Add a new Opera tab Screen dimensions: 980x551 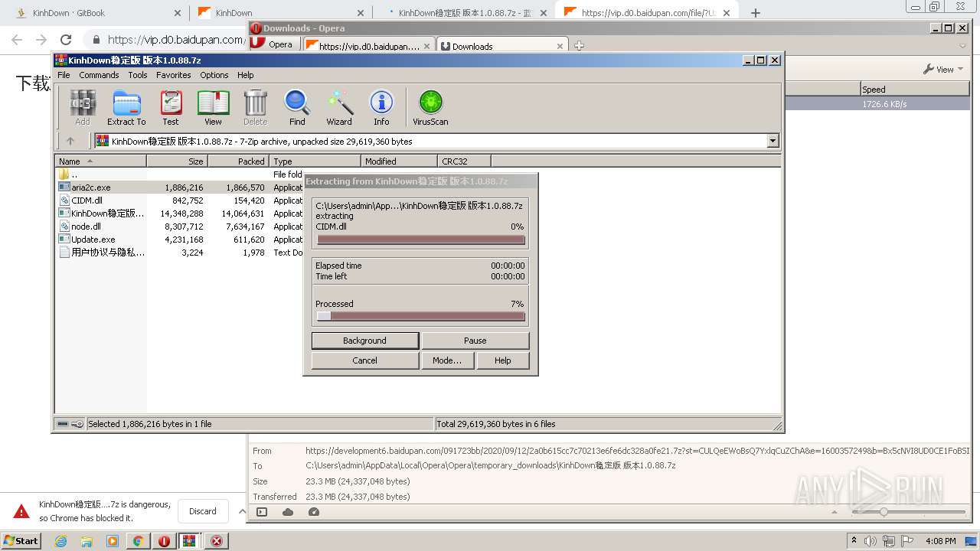pos(579,45)
